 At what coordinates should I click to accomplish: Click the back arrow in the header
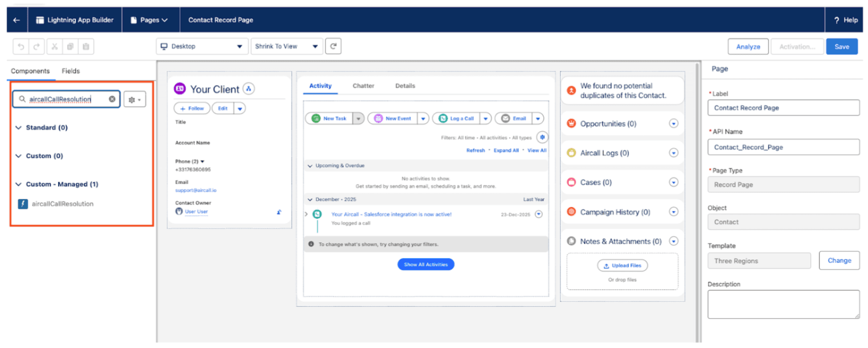(x=16, y=20)
